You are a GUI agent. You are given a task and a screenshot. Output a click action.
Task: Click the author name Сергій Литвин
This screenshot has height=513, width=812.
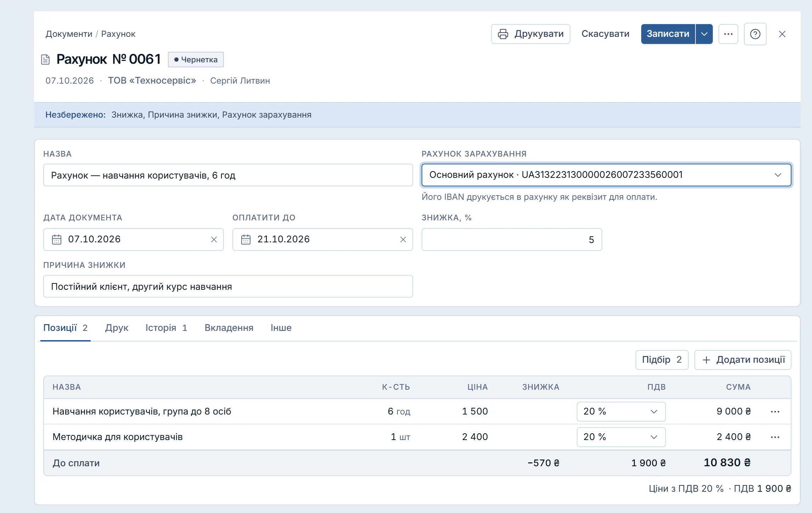coord(240,81)
